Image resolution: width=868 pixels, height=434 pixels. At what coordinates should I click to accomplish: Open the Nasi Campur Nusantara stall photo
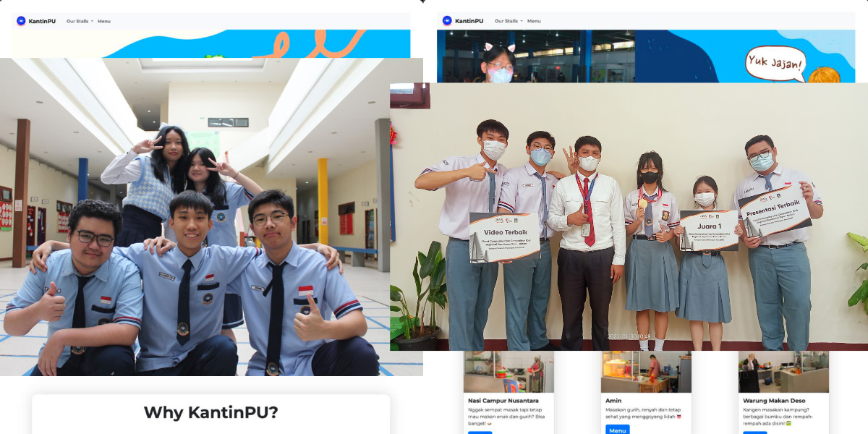coord(509,372)
